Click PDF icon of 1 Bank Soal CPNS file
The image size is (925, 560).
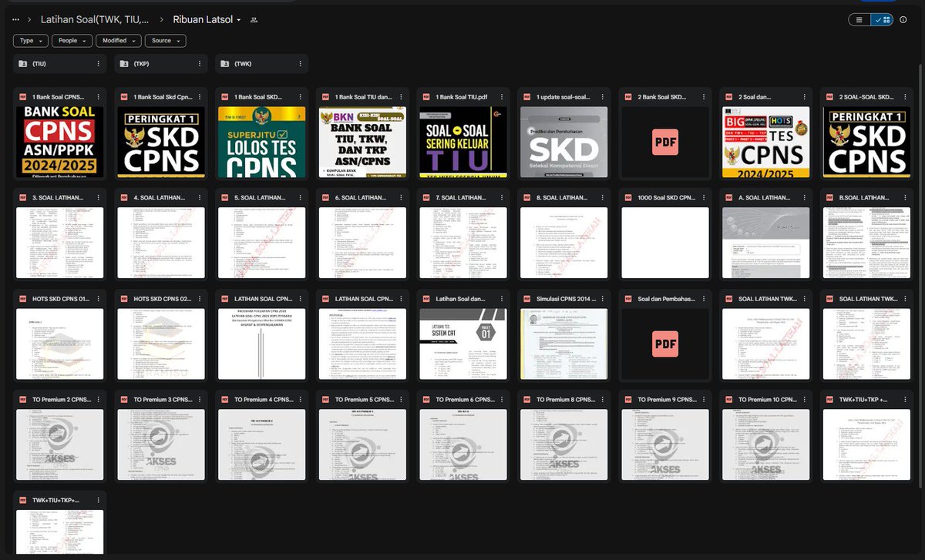point(22,97)
